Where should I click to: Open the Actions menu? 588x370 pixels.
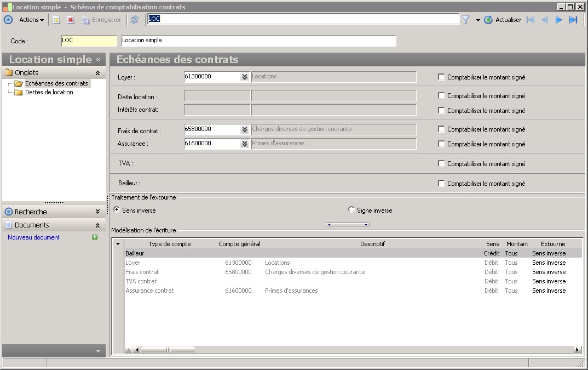31,20
